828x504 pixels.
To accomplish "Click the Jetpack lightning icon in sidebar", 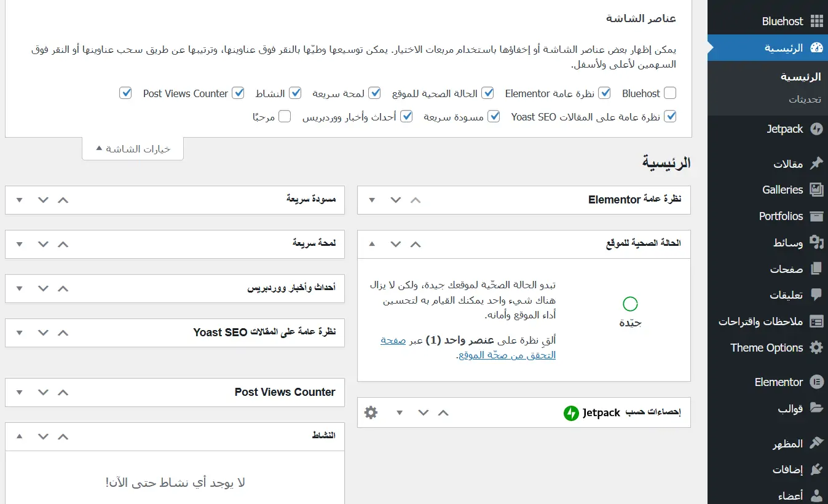I will [x=816, y=129].
